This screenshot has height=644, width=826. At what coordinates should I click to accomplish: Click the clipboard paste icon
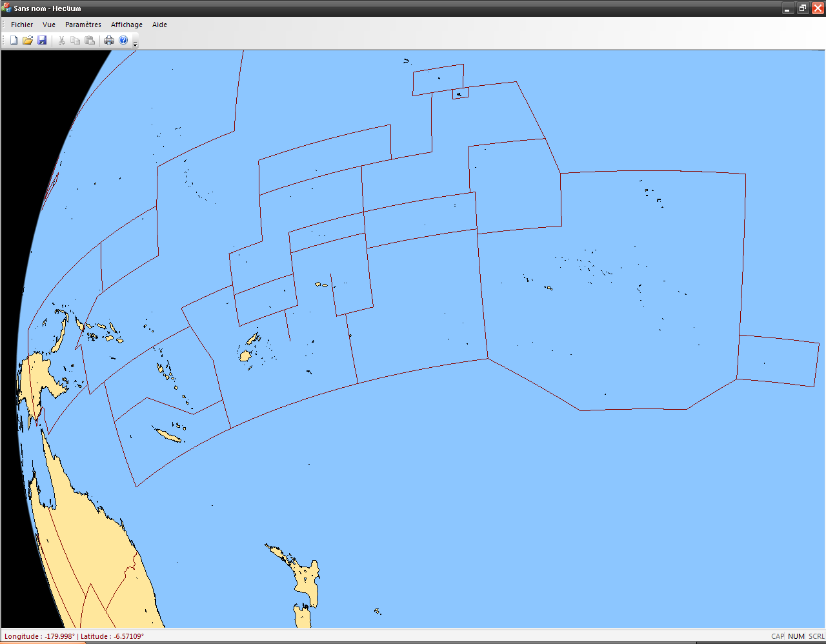pos(90,41)
